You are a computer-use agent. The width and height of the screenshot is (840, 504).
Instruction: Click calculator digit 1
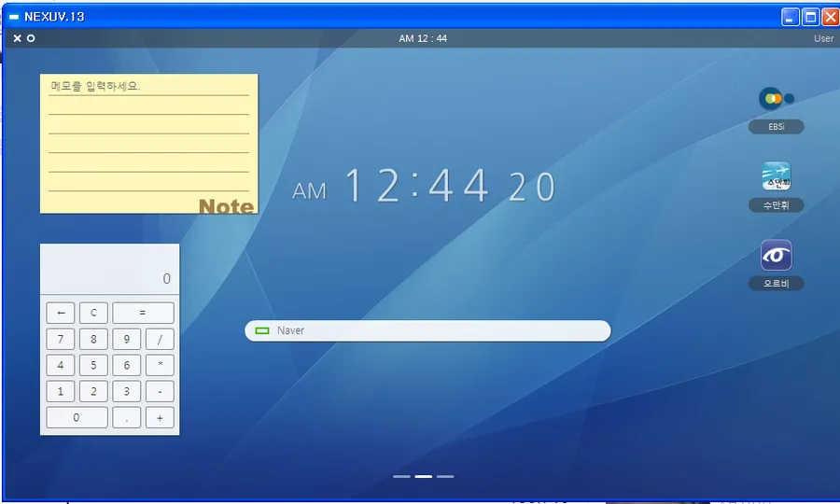pyautogui.click(x=61, y=391)
